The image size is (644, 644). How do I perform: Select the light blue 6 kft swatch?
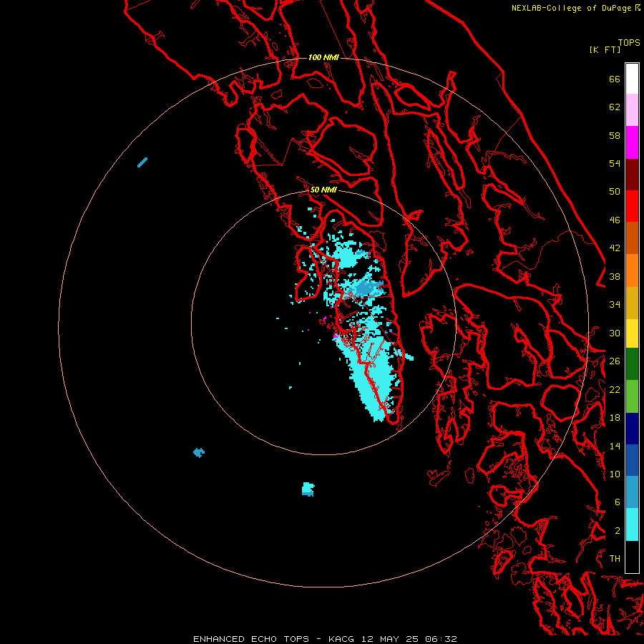tap(632, 492)
